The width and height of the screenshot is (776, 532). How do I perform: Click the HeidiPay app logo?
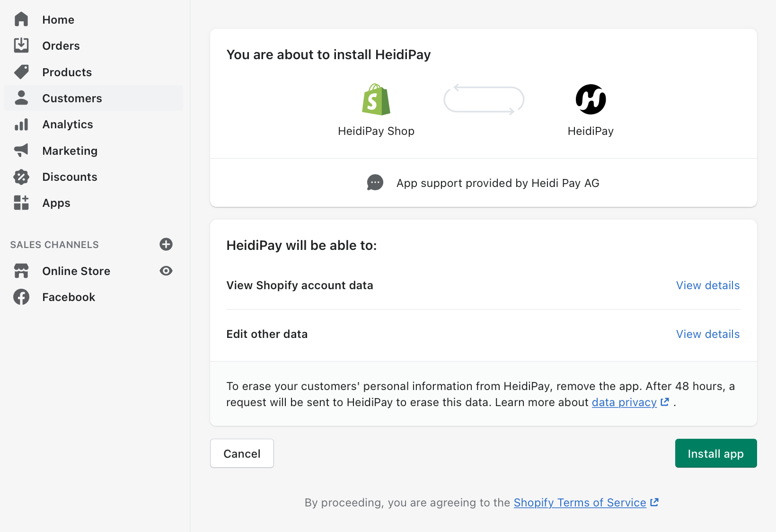click(590, 99)
